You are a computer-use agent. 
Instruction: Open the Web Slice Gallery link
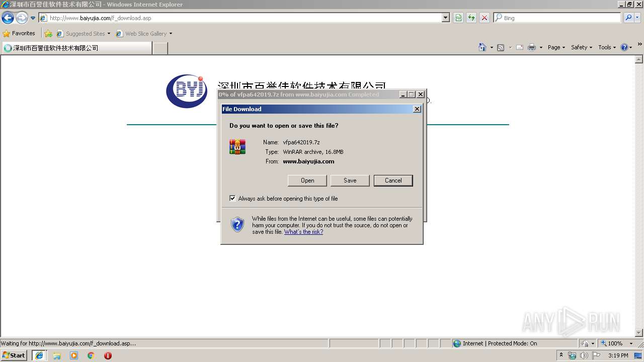[144, 34]
